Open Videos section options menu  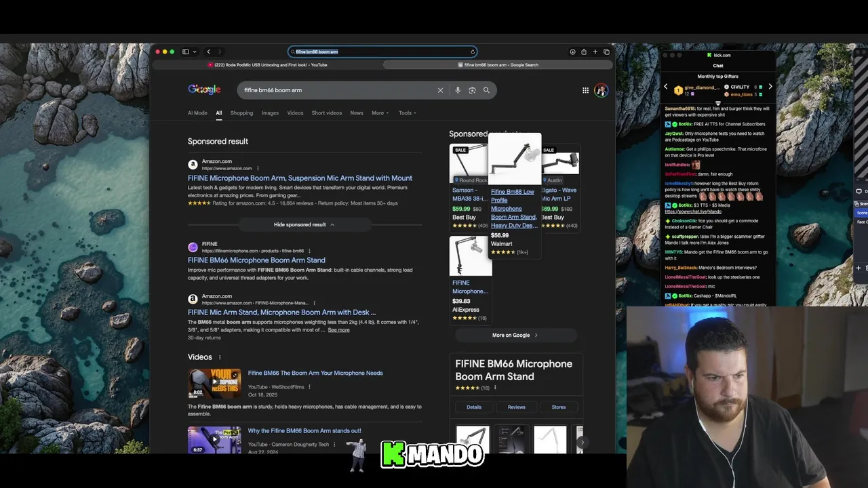(x=220, y=357)
